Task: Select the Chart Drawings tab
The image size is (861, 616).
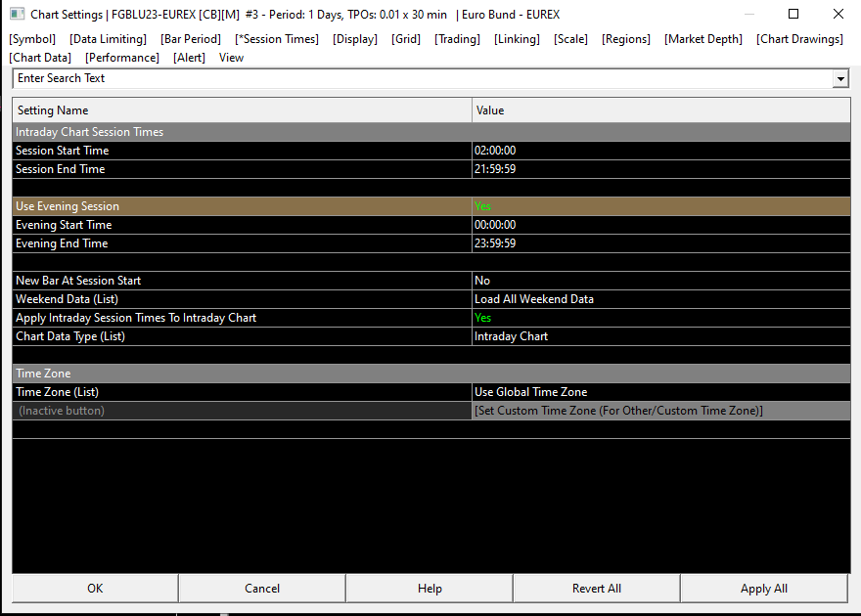Action: tap(799, 39)
